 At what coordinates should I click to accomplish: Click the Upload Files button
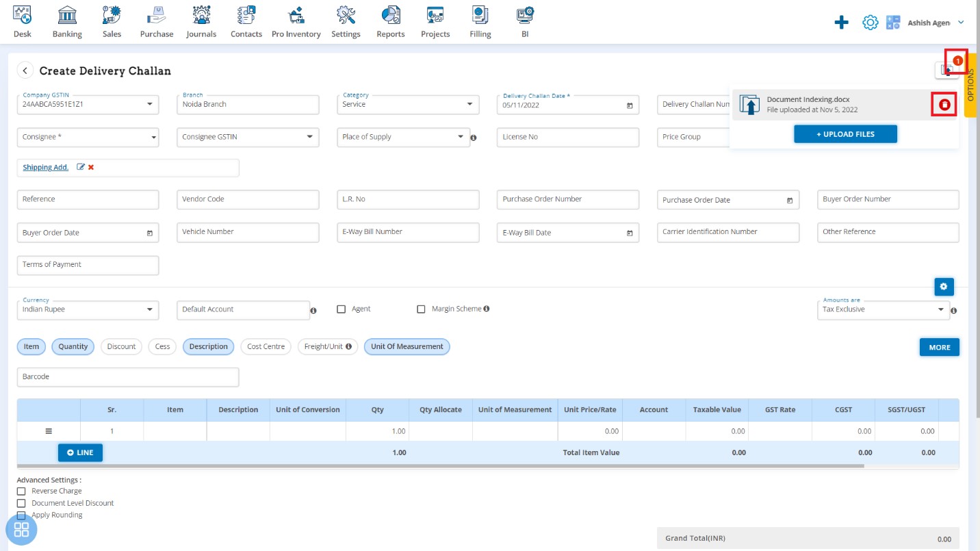pyautogui.click(x=845, y=134)
